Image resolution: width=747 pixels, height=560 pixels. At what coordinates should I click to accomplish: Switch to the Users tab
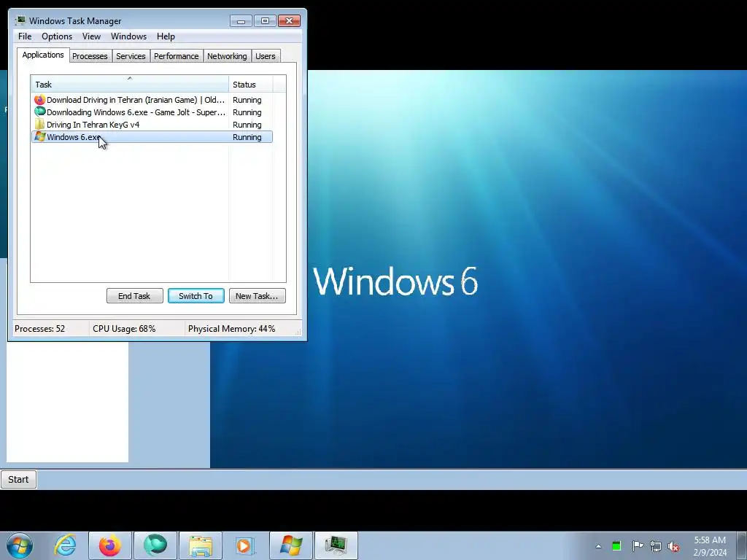[x=266, y=55]
